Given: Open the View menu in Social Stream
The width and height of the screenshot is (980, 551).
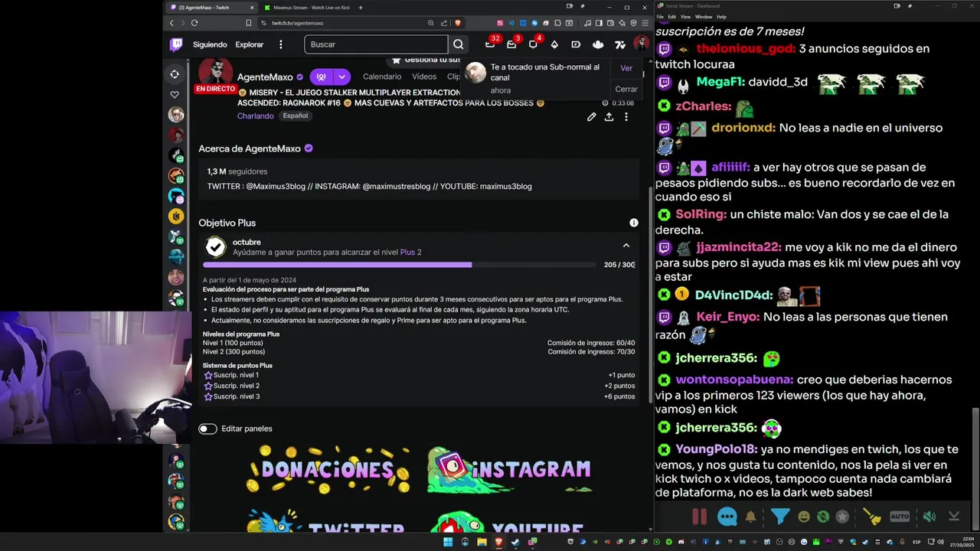Looking at the screenshot, I should point(685,16).
